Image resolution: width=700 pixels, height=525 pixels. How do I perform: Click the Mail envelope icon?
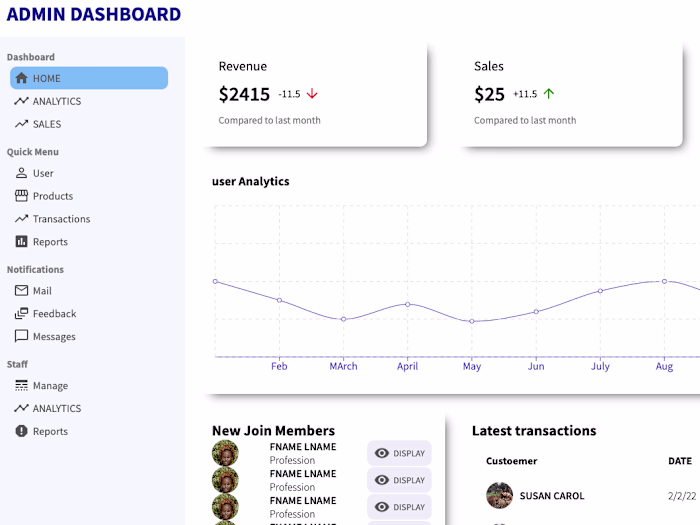tap(21, 291)
